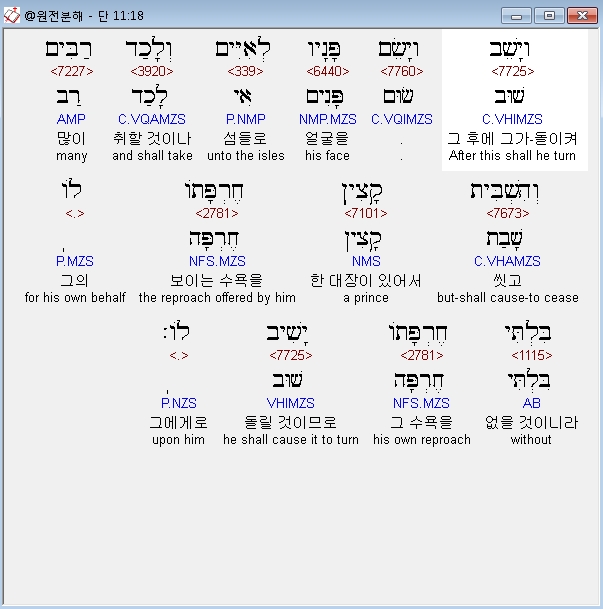Click the morphology code C.VQAMZS
The width and height of the screenshot is (603, 609).
click(x=152, y=119)
